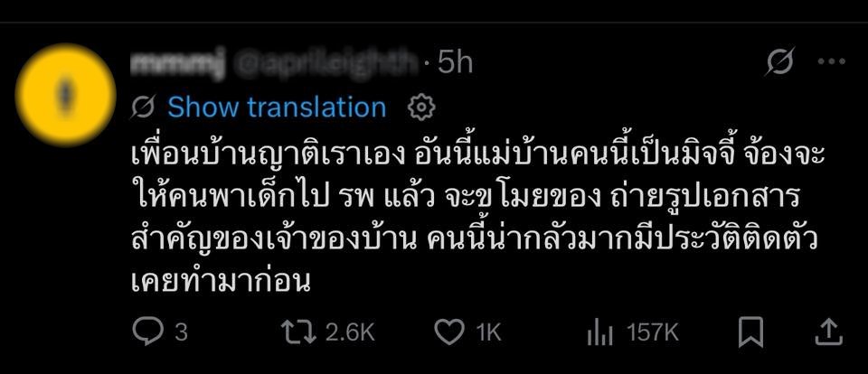
Task: Open view analytics bar chart icon
Action: 599,332
